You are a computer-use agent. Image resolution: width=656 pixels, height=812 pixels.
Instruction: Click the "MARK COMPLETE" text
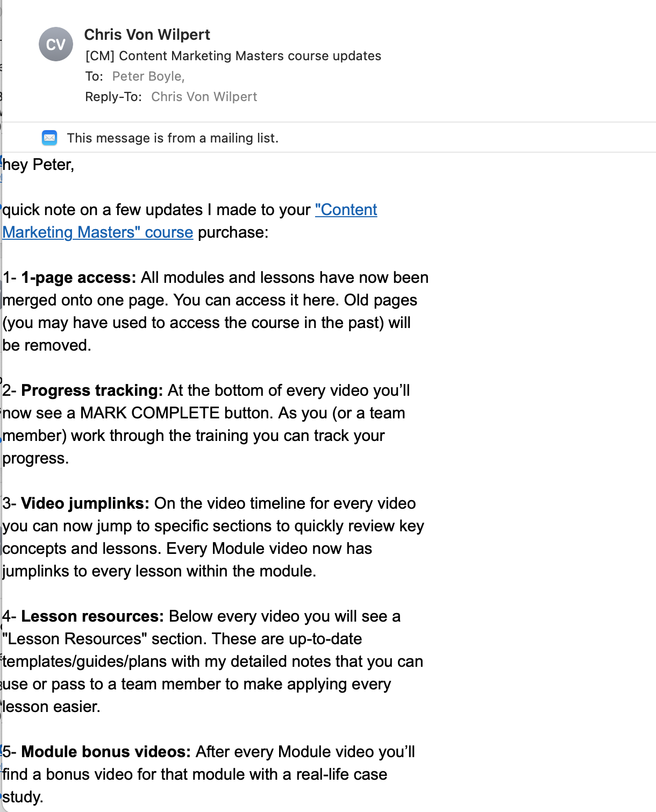tap(150, 413)
